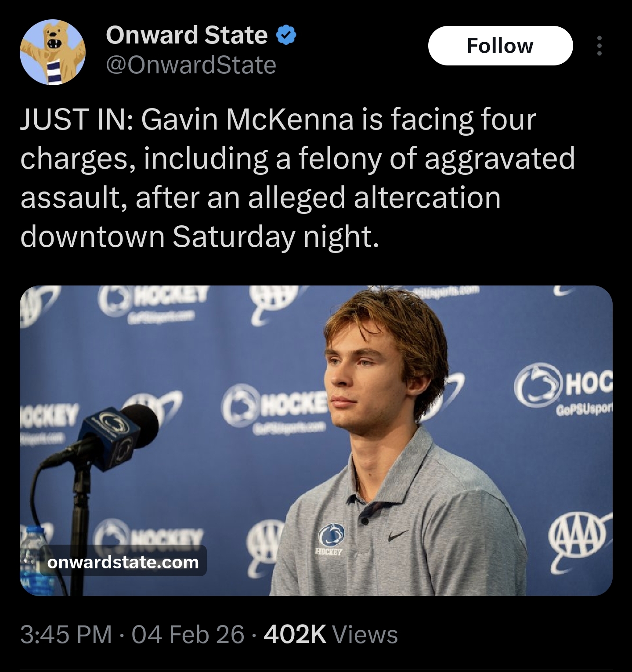Click the Onward State display name
This screenshot has height=672, width=632.
187,35
